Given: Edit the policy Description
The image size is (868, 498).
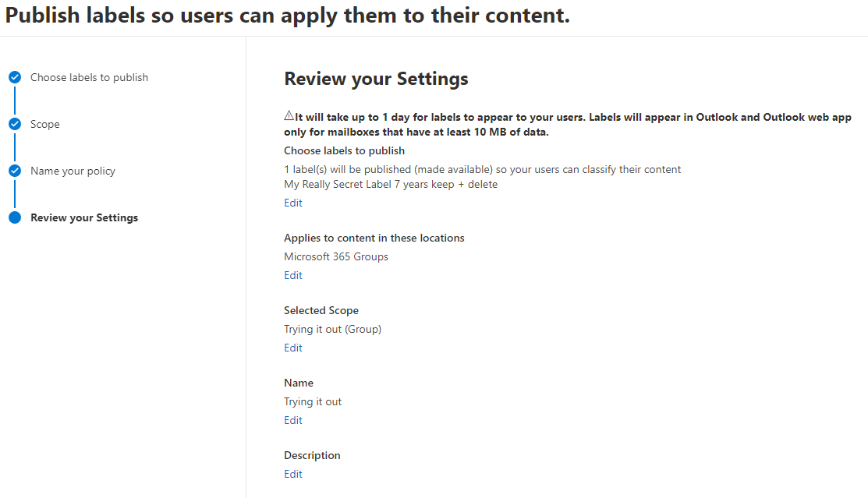Looking at the screenshot, I should [x=293, y=474].
